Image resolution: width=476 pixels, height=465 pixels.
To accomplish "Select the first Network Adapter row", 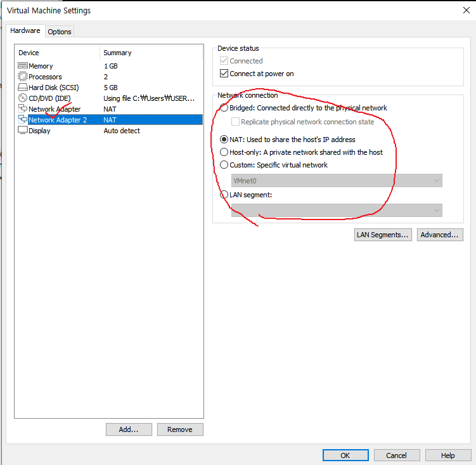I will 110,109.
